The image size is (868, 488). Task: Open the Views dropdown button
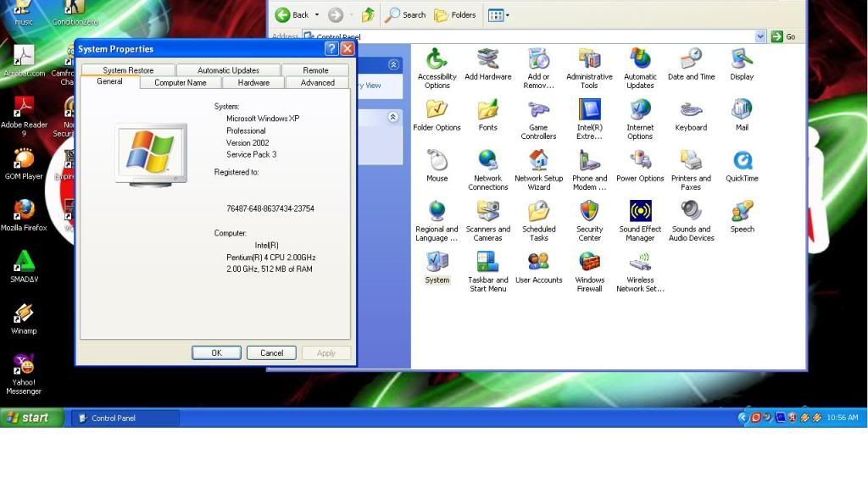click(x=498, y=15)
